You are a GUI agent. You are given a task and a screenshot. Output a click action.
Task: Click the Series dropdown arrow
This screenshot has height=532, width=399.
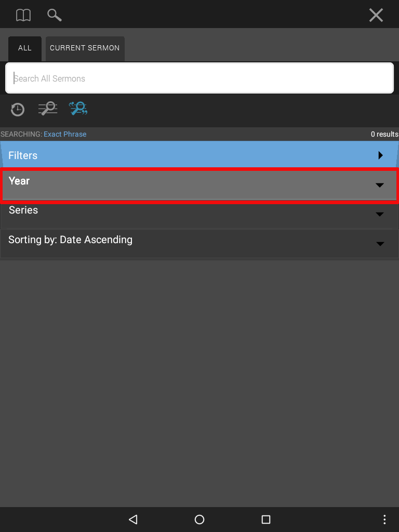click(380, 215)
